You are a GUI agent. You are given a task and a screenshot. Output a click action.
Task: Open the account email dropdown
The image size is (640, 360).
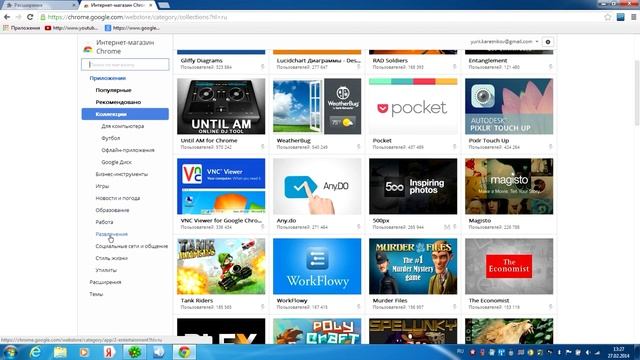(x=504, y=42)
